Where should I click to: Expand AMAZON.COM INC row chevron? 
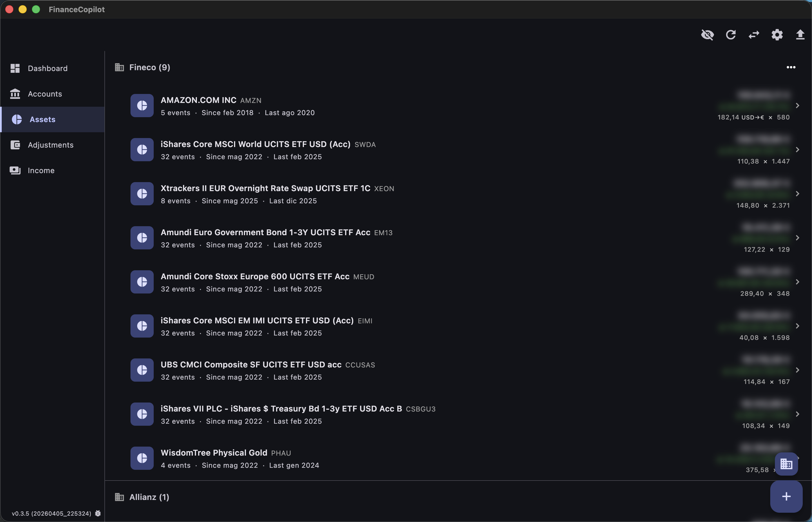tap(797, 106)
